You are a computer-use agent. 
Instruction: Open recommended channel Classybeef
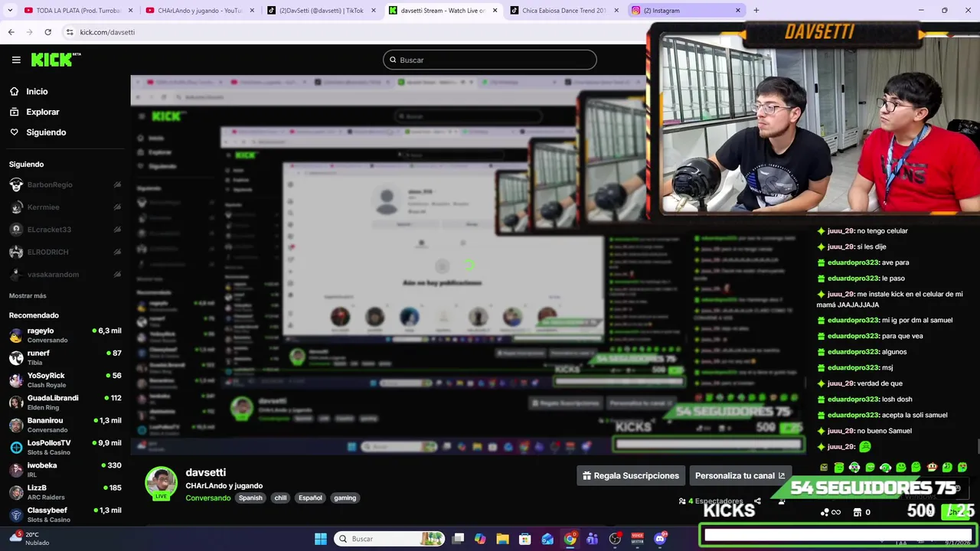point(65,514)
